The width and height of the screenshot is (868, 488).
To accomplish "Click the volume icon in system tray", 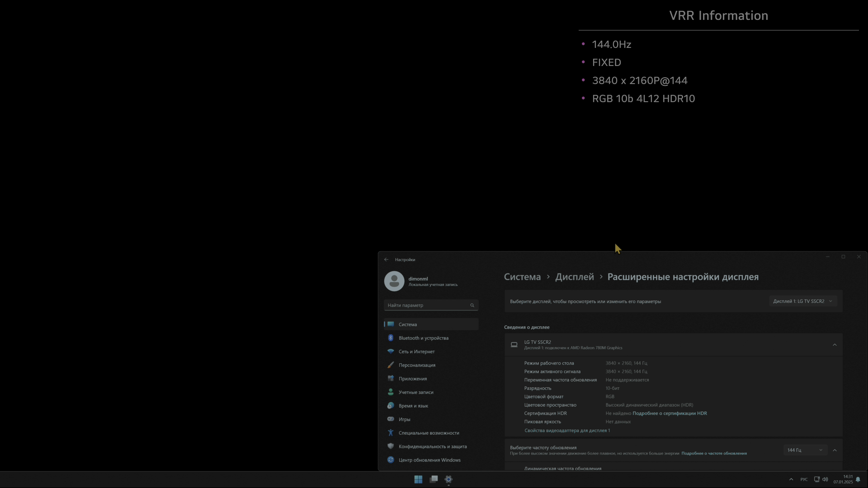I will coord(825,479).
